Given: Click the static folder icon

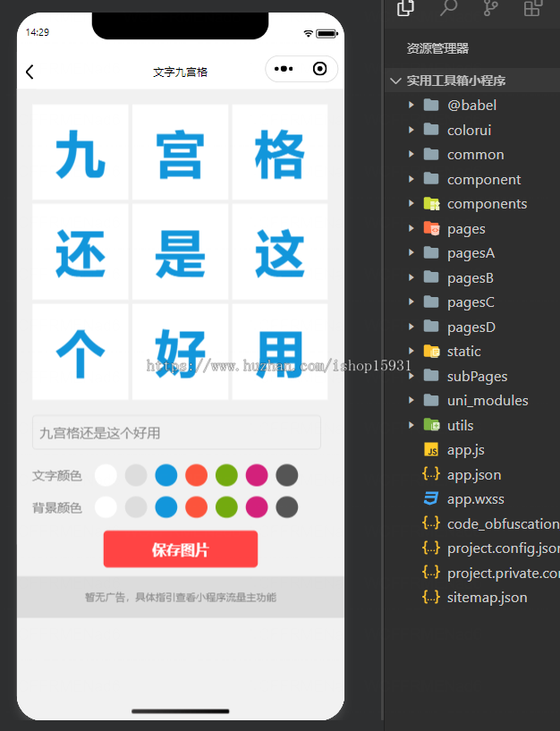Looking at the screenshot, I should click(431, 351).
